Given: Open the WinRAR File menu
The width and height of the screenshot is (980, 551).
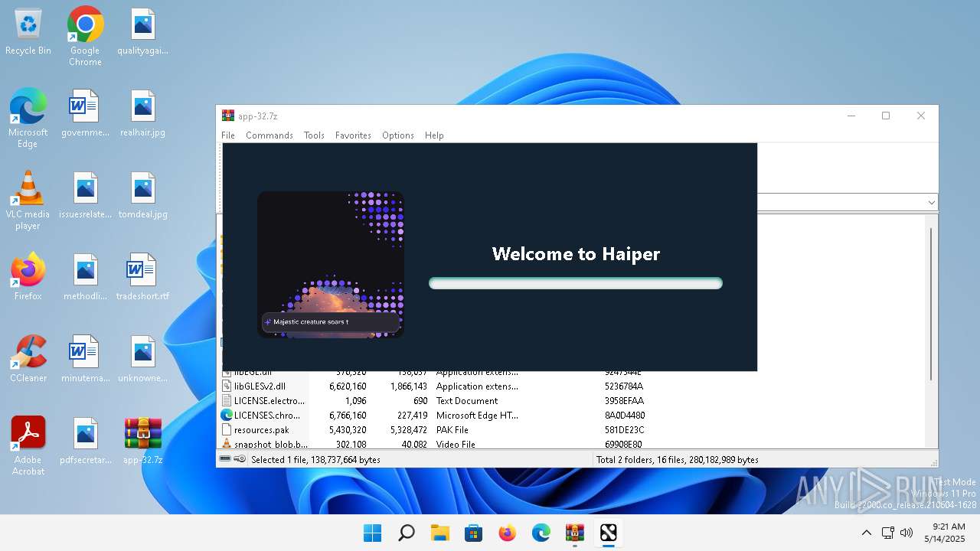Looking at the screenshot, I should click(x=228, y=135).
